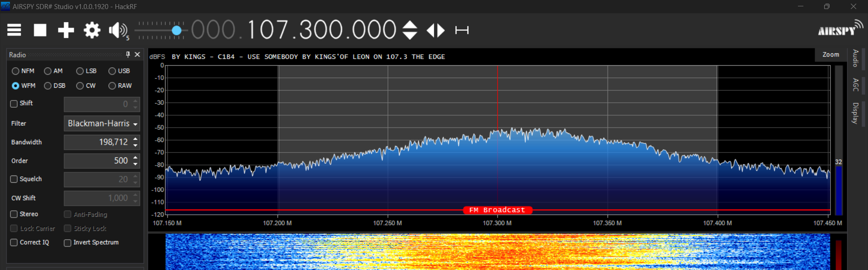Add a new slice with the plus icon
Viewport: 868px width, 270px height.
click(x=66, y=30)
